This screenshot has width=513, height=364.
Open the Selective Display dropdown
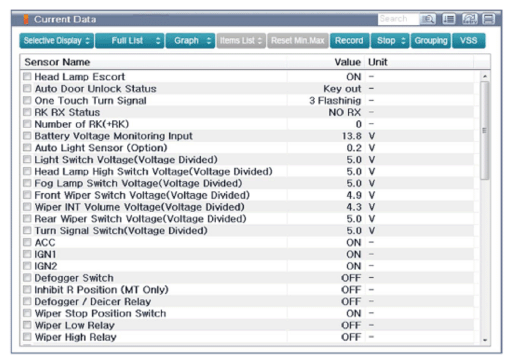click(56, 41)
